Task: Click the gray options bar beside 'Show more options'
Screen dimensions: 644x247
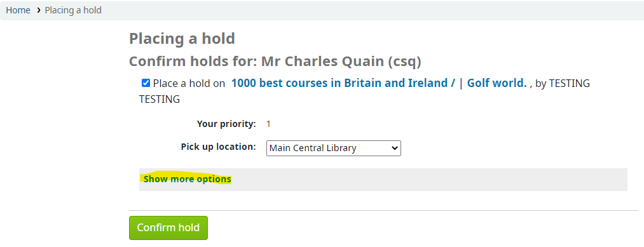Action: pyautogui.click(x=429, y=179)
